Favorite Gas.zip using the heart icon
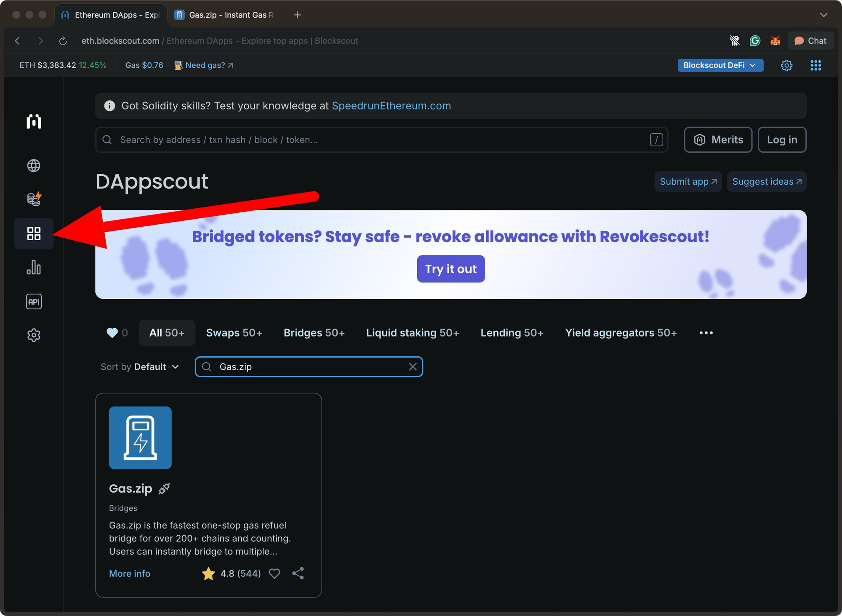Screen dimensions: 842x616 tap(274, 573)
